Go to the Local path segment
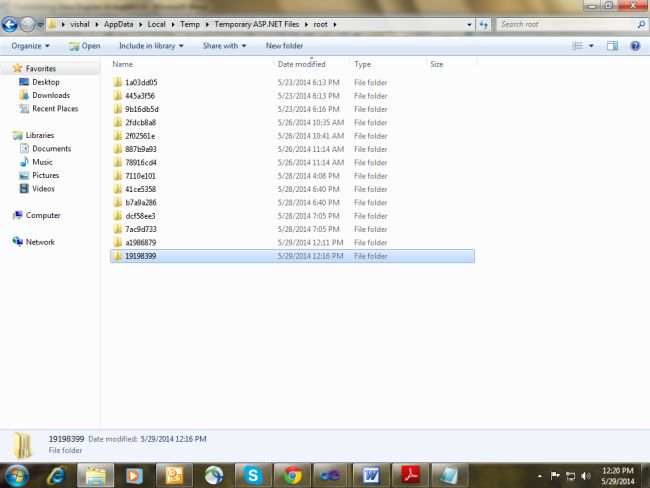 [156, 24]
